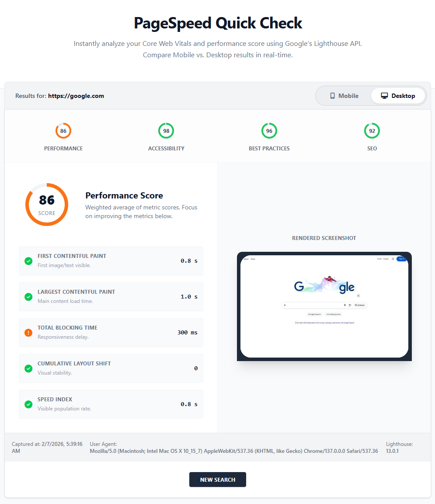The image size is (435, 504).
Task: Click the PageSpeed Quick Check heading
Action: pyautogui.click(x=218, y=23)
